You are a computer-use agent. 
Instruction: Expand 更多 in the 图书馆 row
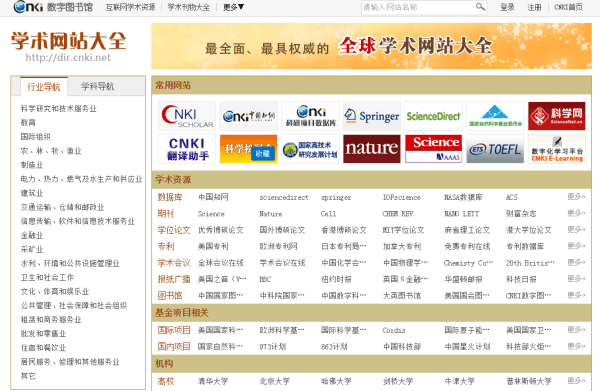pyautogui.click(x=576, y=295)
